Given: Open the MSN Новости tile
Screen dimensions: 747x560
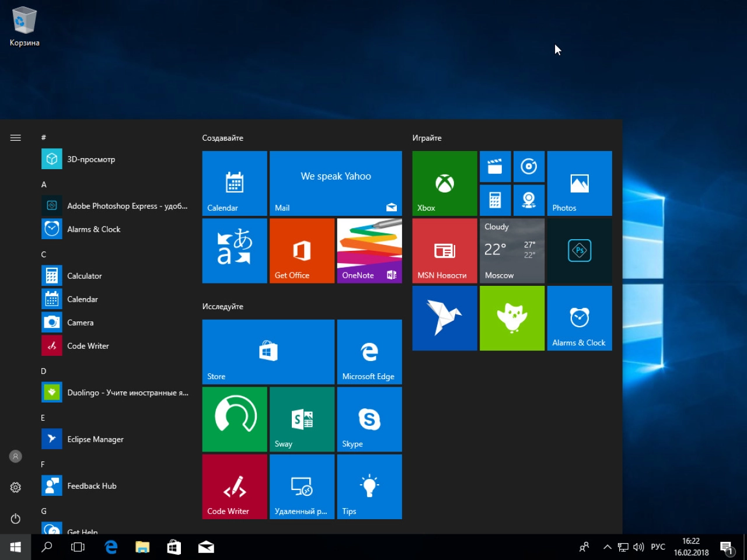Looking at the screenshot, I should click(x=445, y=251).
